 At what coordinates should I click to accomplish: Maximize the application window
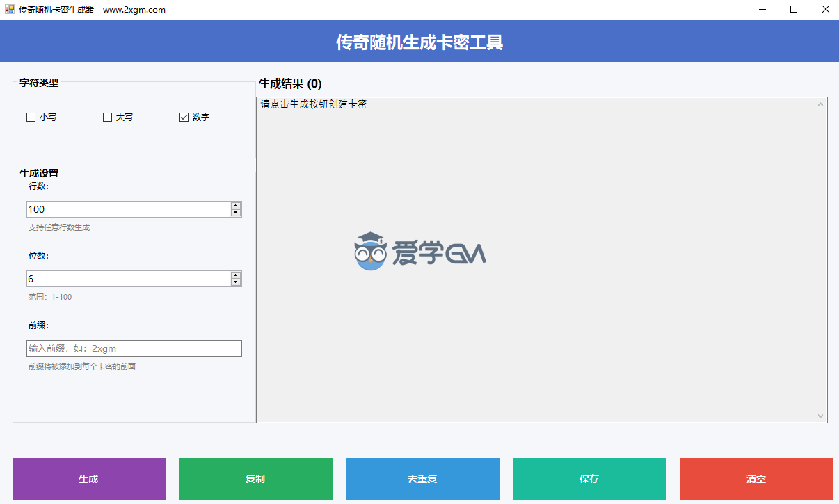pos(794,10)
